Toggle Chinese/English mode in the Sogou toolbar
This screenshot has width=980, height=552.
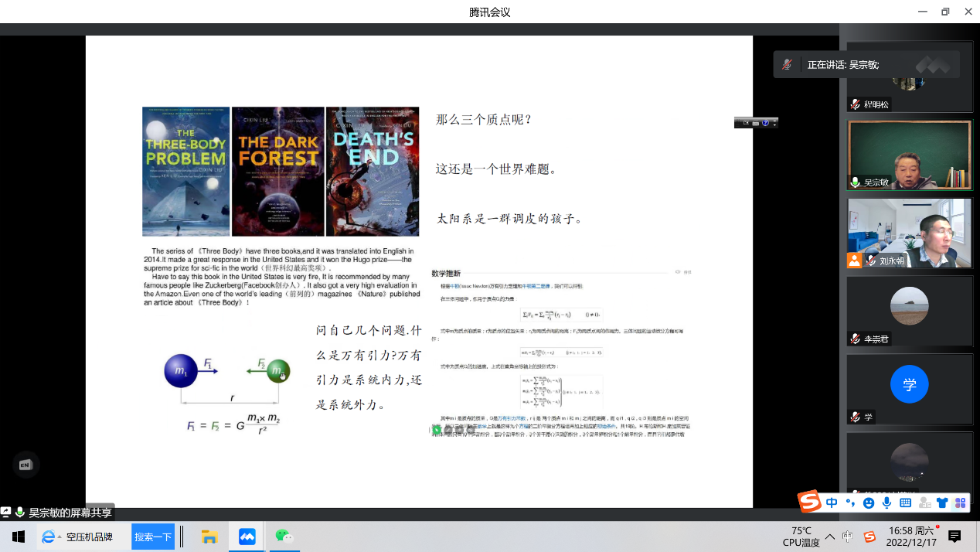(x=832, y=503)
